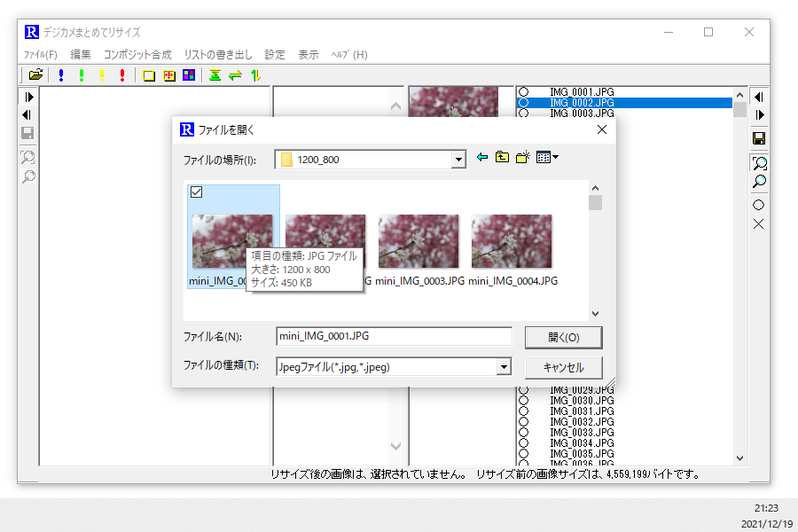This screenshot has width=798, height=532.
Task: Select the yellow-shadowed square toolbar icon
Action: [149, 76]
